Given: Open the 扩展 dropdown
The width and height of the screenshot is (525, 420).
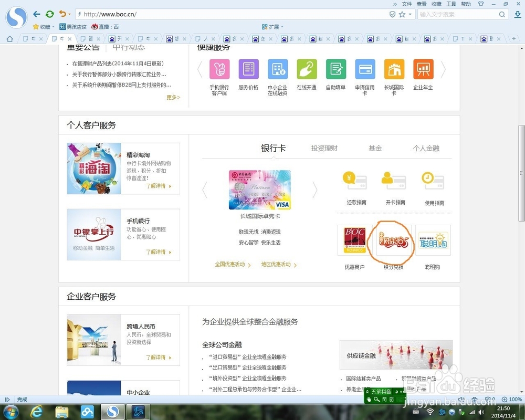Looking at the screenshot, I should point(271,26).
